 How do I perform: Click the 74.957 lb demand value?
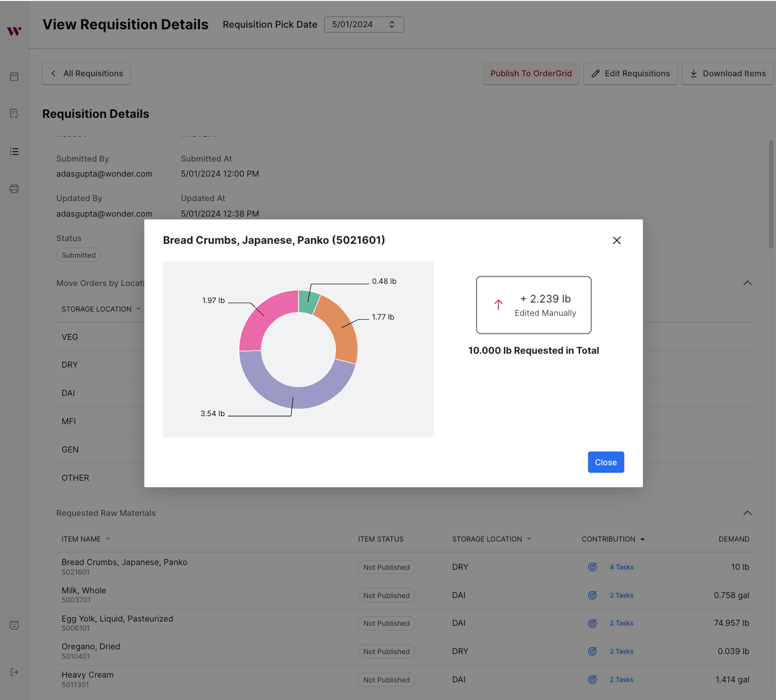[x=732, y=623]
